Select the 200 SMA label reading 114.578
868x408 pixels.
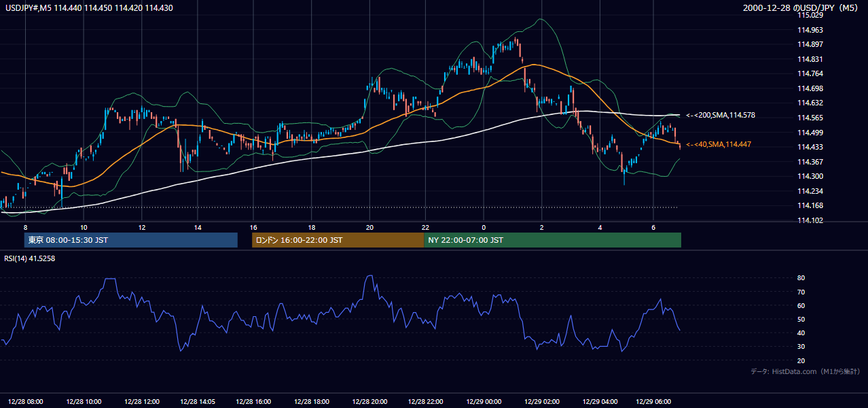(721, 116)
